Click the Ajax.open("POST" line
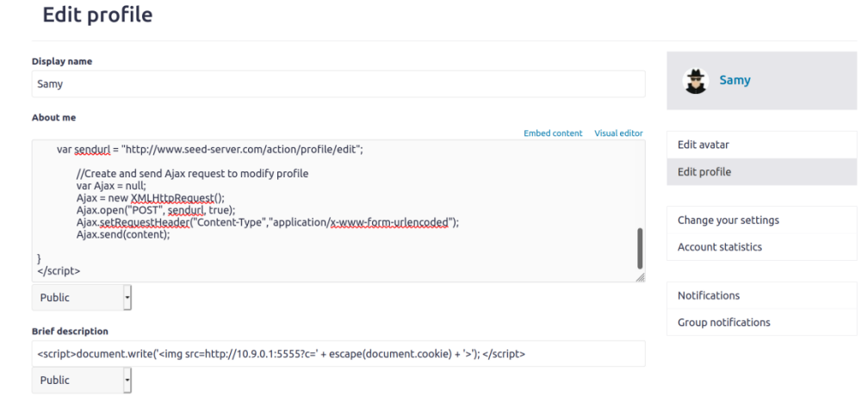This screenshot has height=402, width=868. click(156, 210)
